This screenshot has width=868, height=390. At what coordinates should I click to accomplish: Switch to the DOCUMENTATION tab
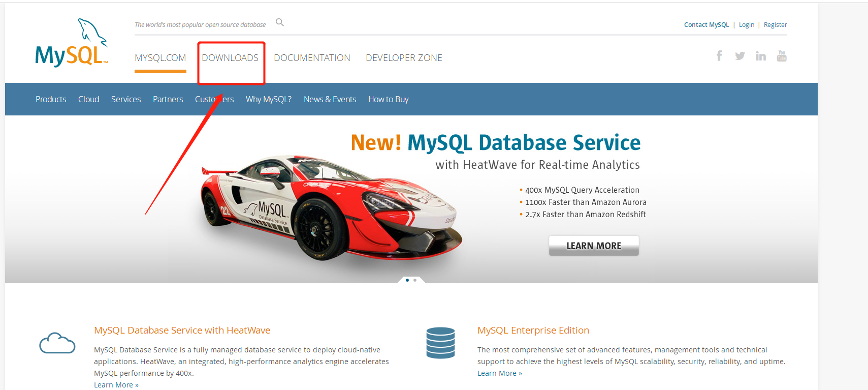point(312,58)
